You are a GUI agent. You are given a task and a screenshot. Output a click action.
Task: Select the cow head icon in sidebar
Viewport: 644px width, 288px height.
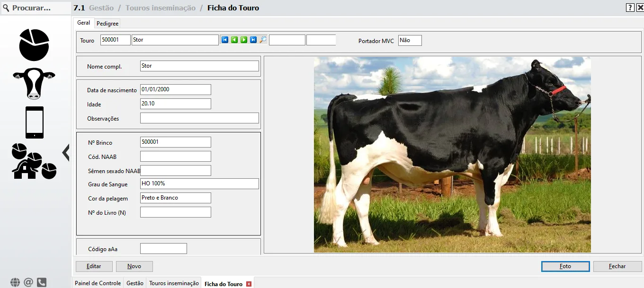click(x=34, y=84)
